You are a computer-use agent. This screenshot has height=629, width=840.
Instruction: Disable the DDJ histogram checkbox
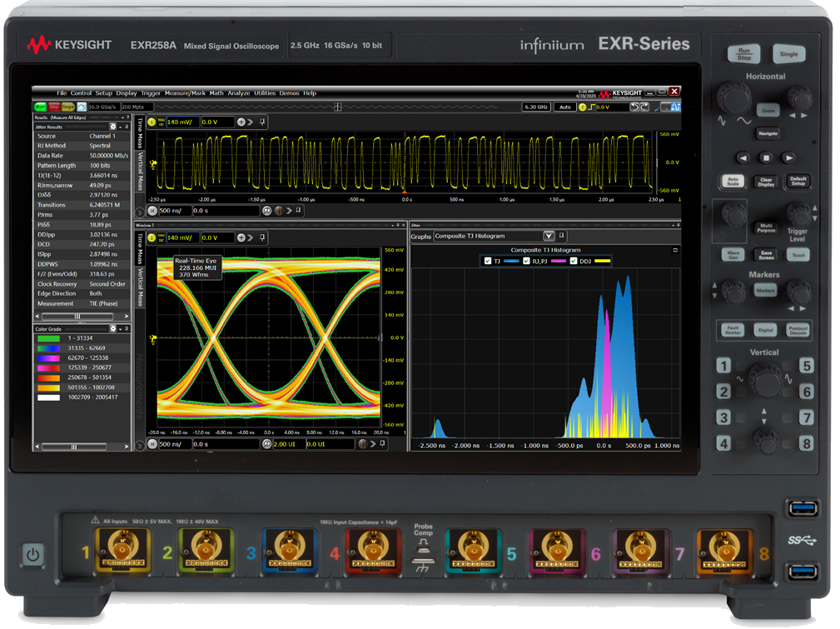pos(574,261)
